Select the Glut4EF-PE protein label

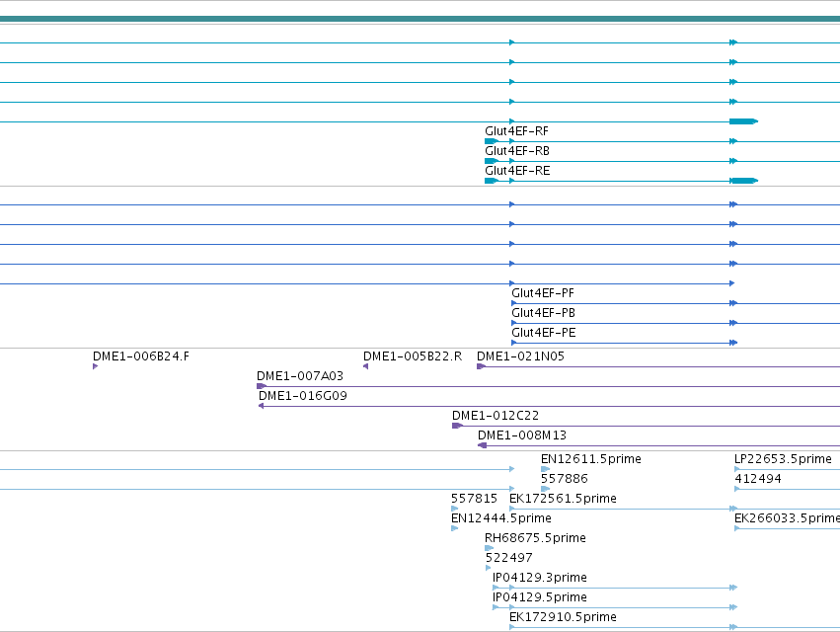[544, 333]
